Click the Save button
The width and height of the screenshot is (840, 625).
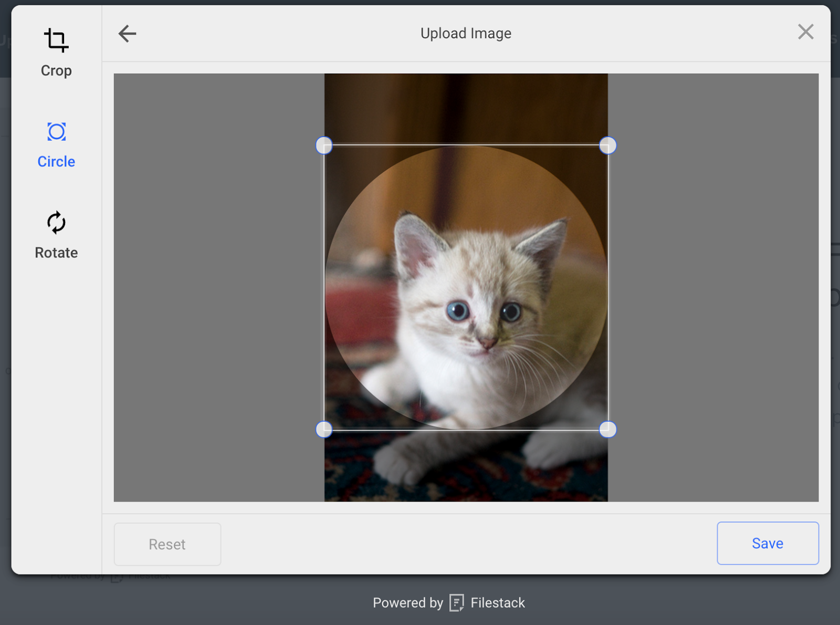click(767, 544)
